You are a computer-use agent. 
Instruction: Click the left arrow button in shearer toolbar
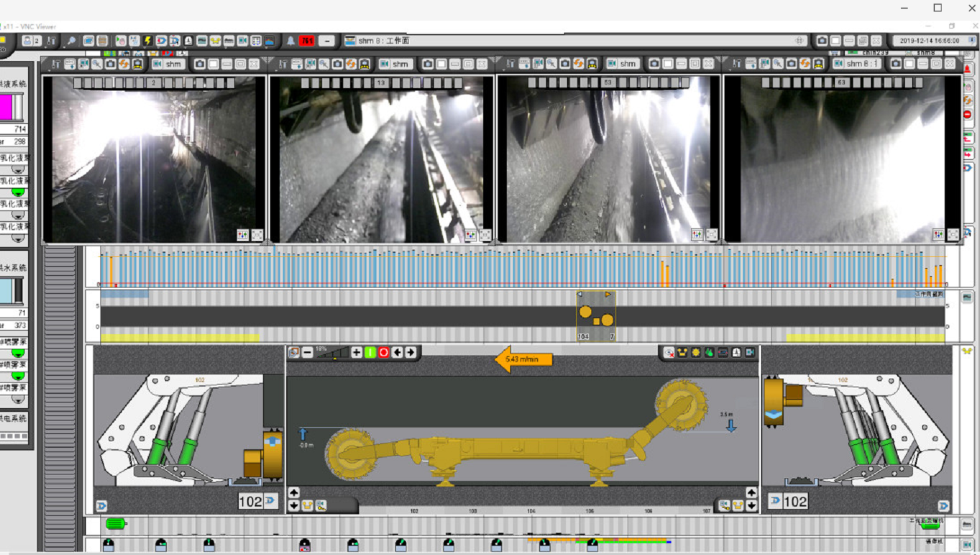[397, 353]
